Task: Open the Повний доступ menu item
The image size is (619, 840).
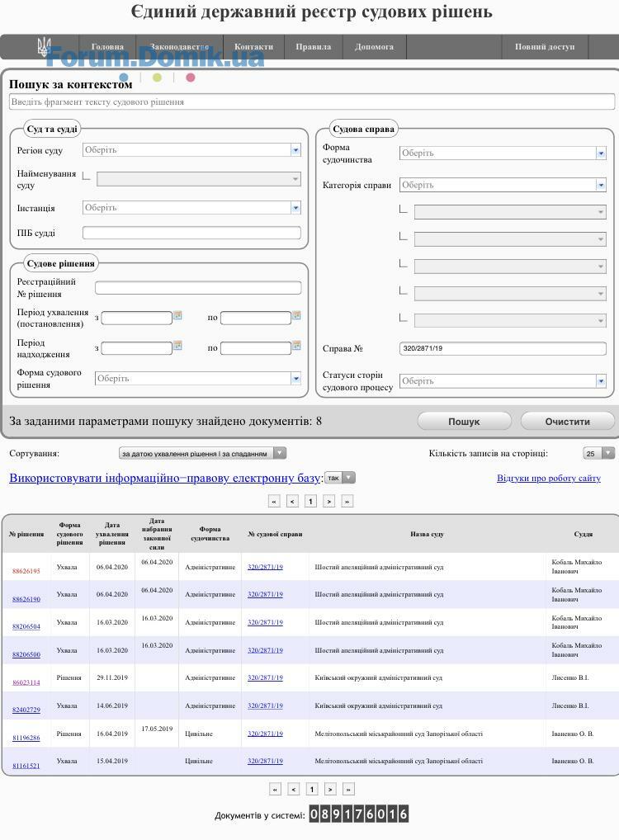Action: pos(545,47)
